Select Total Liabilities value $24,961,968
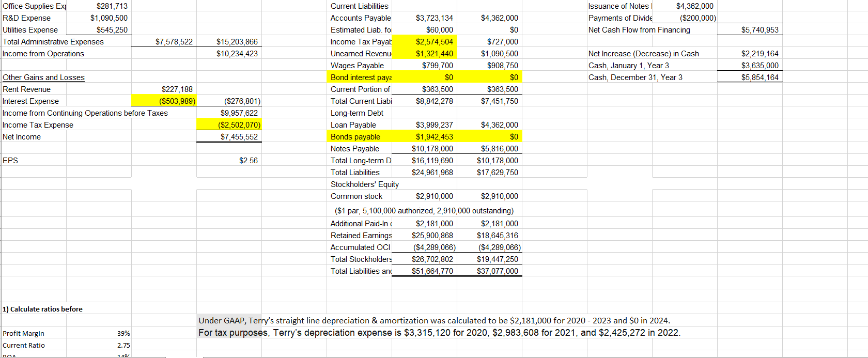 pyautogui.click(x=432, y=173)
